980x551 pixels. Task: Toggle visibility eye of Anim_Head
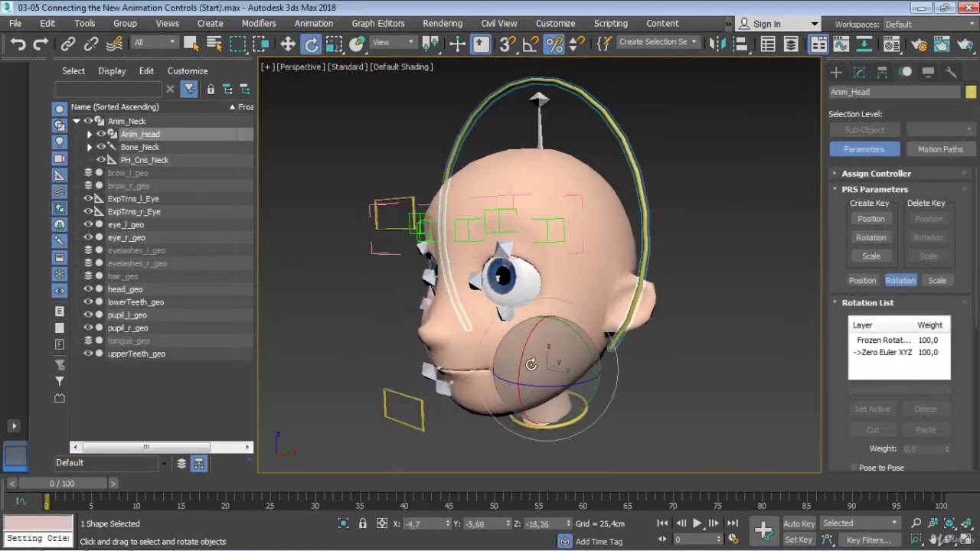pos(100,134)
